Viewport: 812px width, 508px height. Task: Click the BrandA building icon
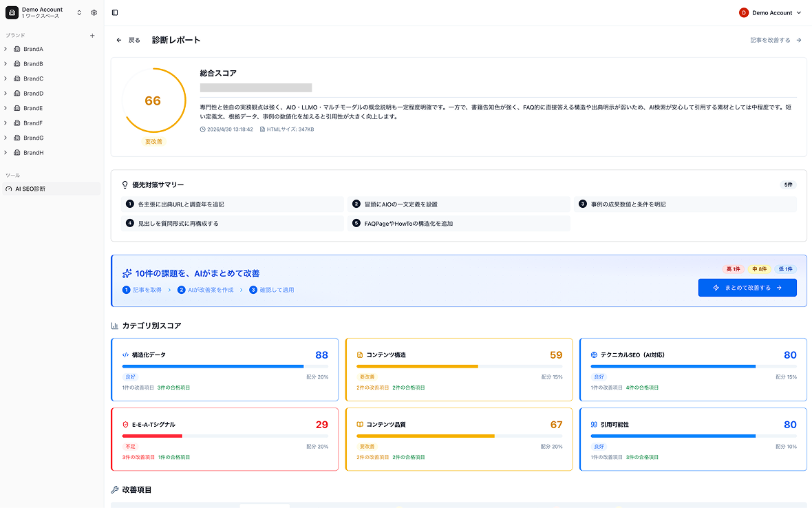tap(17, 49)
